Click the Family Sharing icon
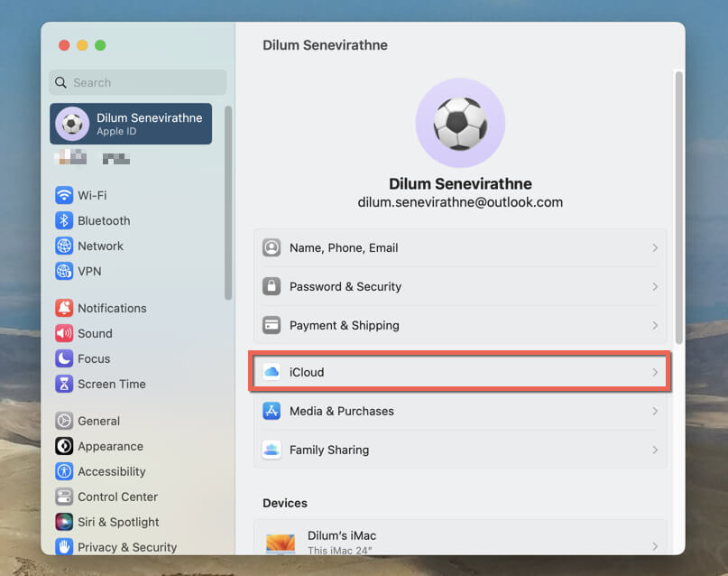The height and width of the screenshot is (576, 728). click(x=272, y=450)
